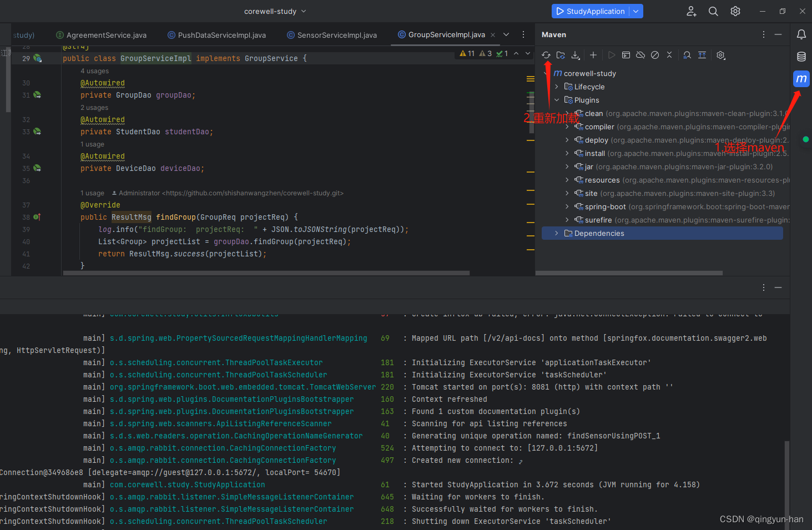Screen dimensions: 812x530
Task: Switch to AgreementService.java tab
Action: 101,35
